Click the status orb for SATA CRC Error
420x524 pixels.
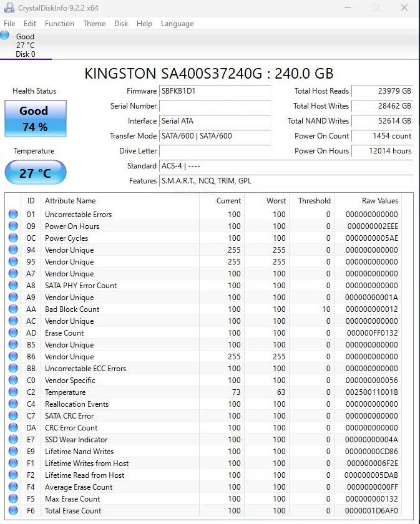(13, 415)
